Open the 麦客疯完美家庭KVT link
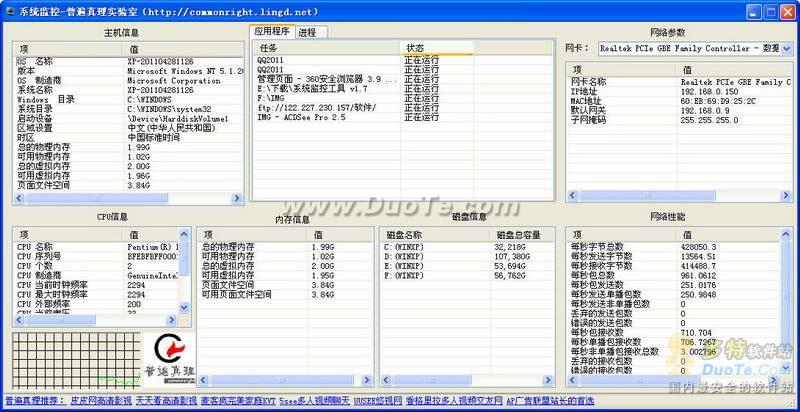This screenshot has width=800, height=412. click(x=238, y=401)
